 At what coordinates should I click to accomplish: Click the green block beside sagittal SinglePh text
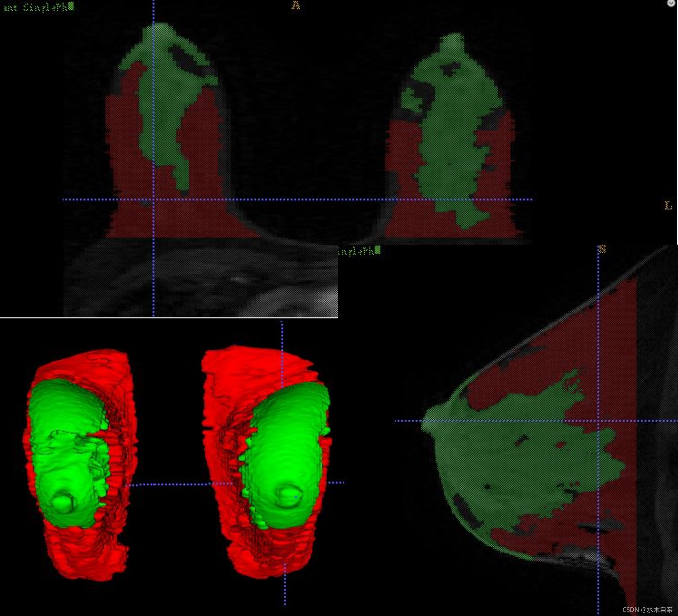point(378,250)
